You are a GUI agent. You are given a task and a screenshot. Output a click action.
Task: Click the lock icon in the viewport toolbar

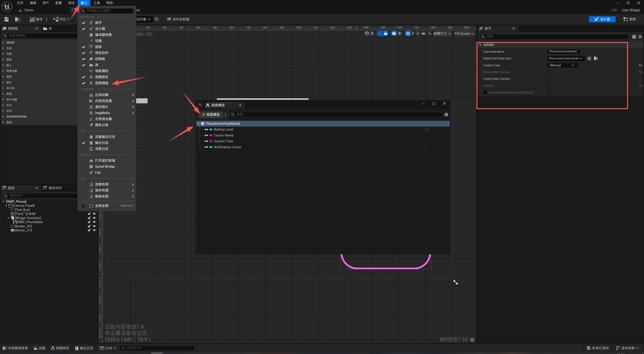[x=386, y=34]
